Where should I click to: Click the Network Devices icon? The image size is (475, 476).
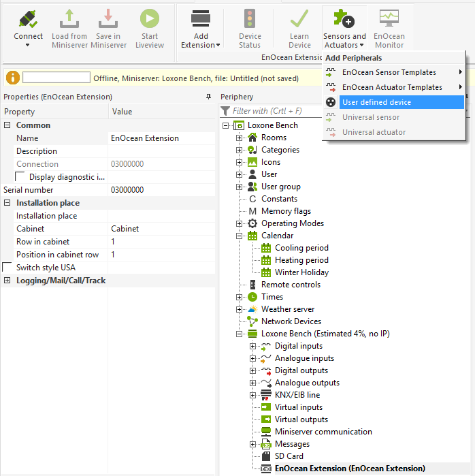click(252, 321)
